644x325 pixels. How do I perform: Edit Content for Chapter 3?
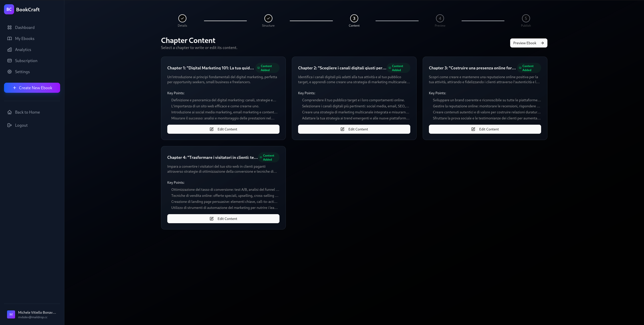pos(485,129)
